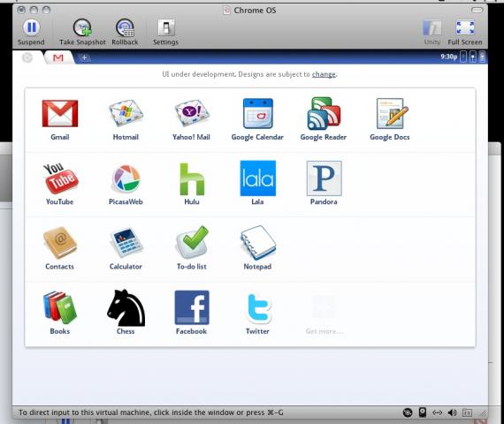Open the Twitter app
Image resolution: width=504 pixels, height=424 pixels.
[258, 307]
